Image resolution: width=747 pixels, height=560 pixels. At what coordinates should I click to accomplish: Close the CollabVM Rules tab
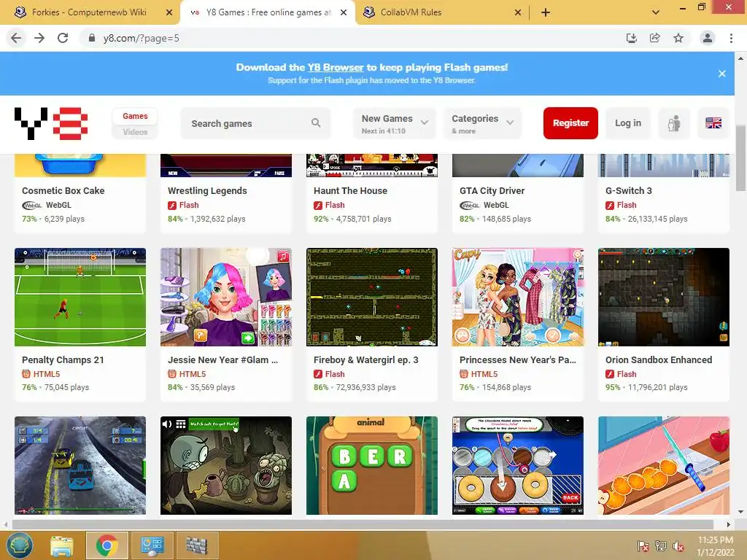518,12
